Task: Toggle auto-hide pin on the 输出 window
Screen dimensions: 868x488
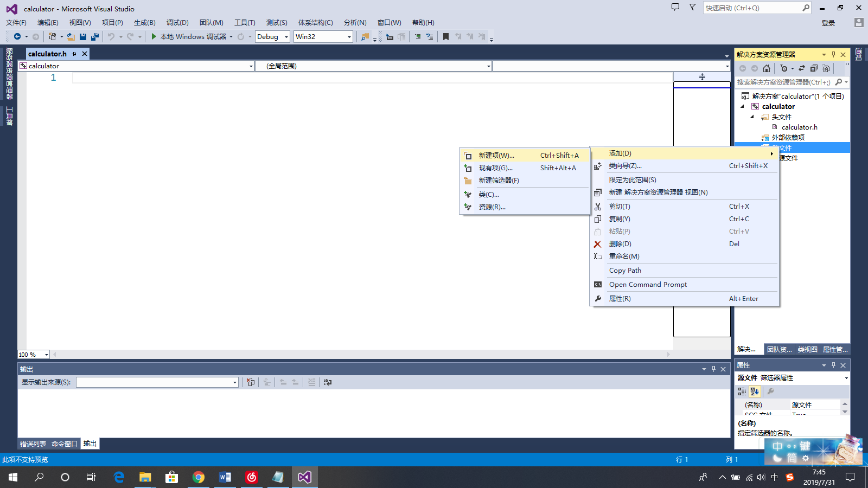Action: tap(713, 369)
